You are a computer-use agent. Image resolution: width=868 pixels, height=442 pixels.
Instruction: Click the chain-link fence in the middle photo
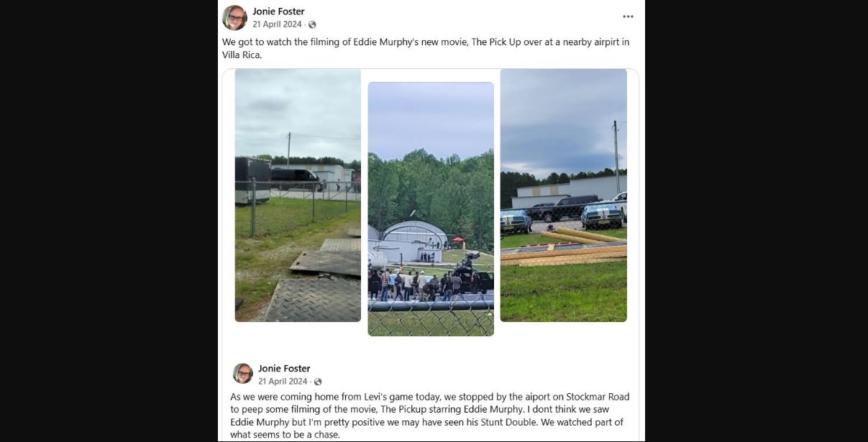click(x=431, y=318)
